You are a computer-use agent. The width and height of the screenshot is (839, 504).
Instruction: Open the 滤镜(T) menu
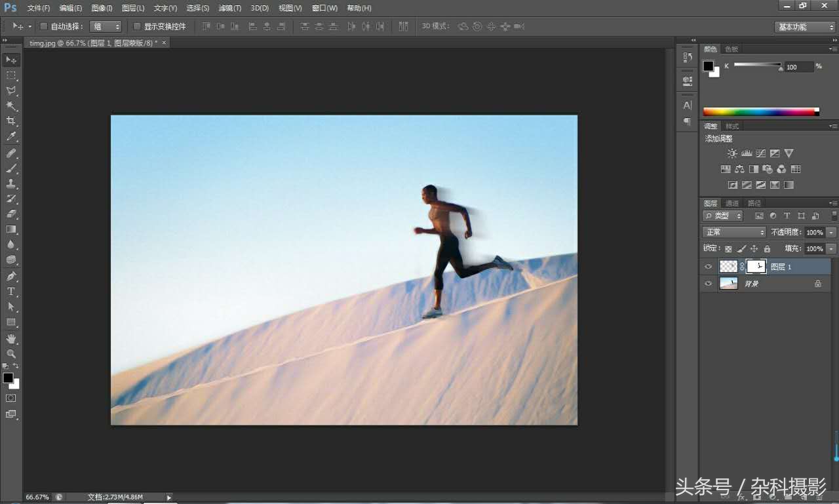point(229,8)
